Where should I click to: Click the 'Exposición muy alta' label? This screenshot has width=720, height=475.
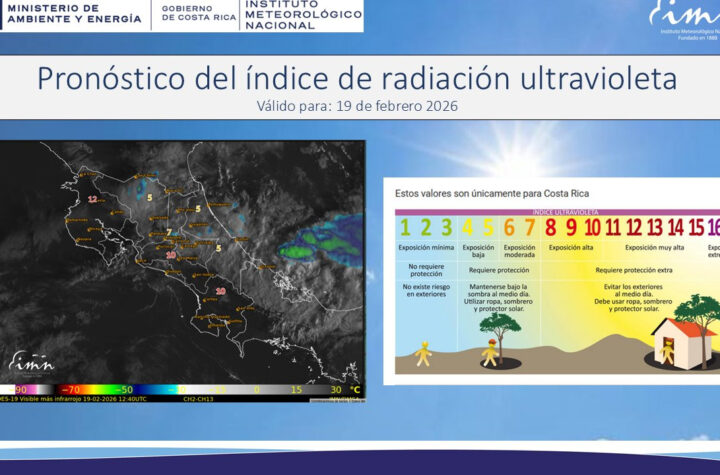654,247
